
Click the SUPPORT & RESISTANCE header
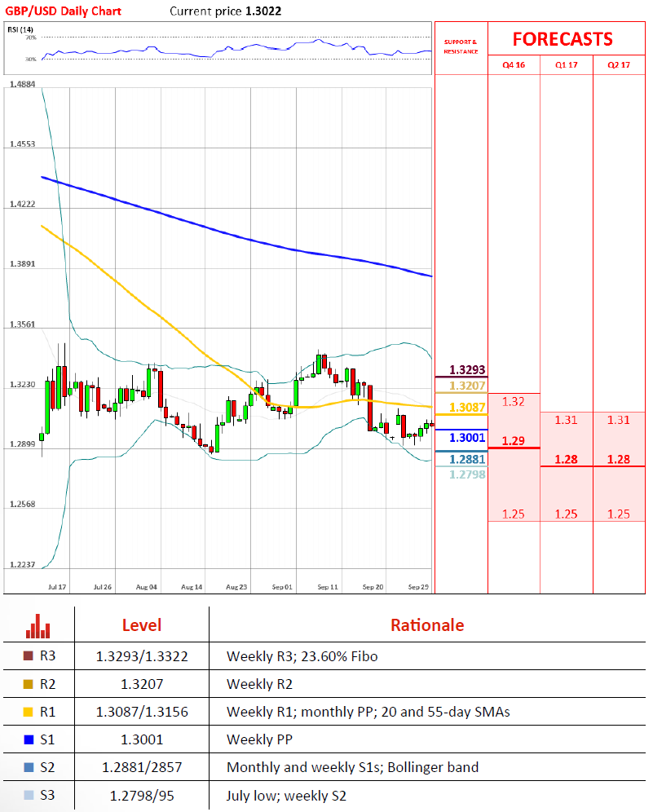[461, 46]
